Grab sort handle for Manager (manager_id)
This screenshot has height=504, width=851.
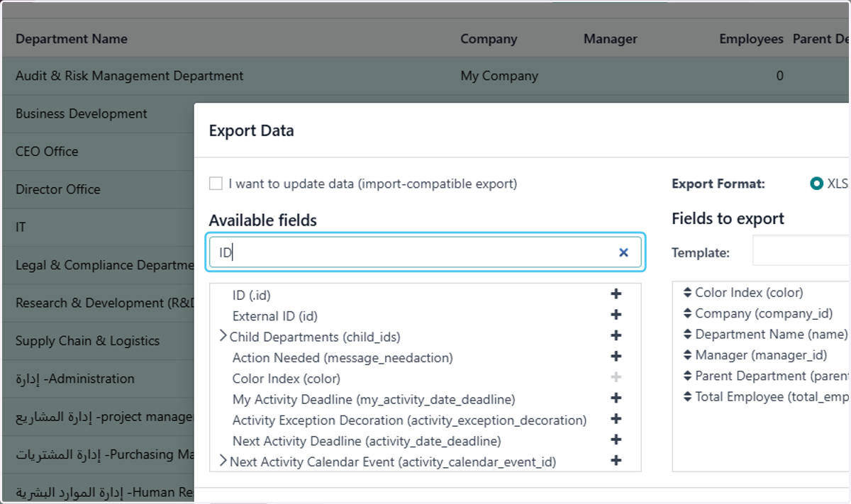coord(687,355)
